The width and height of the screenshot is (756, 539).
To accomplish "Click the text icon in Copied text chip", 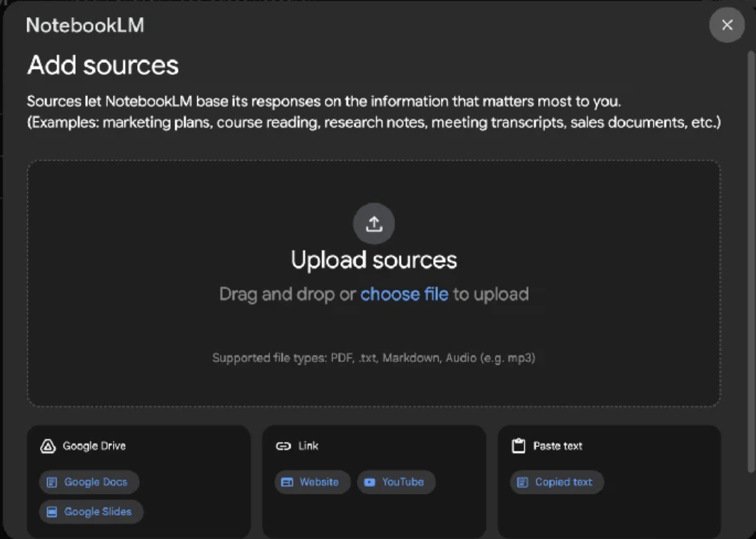I will [522, 483].
